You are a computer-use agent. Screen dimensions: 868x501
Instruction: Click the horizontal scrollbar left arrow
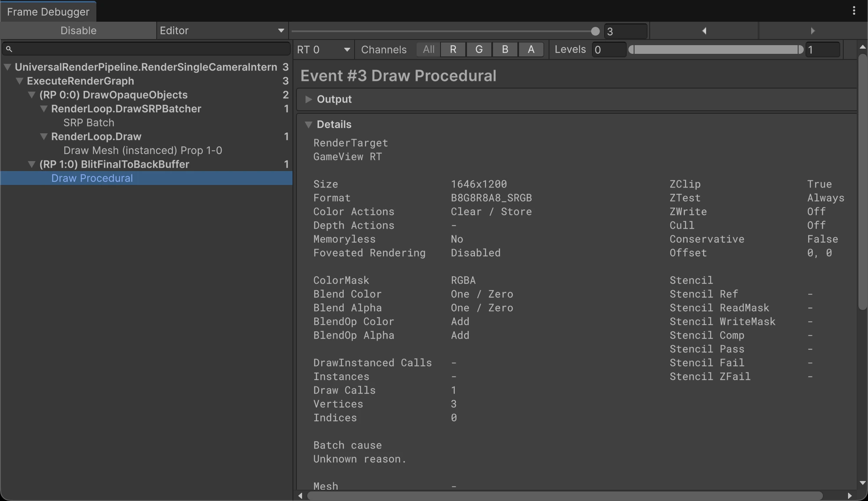300,496
